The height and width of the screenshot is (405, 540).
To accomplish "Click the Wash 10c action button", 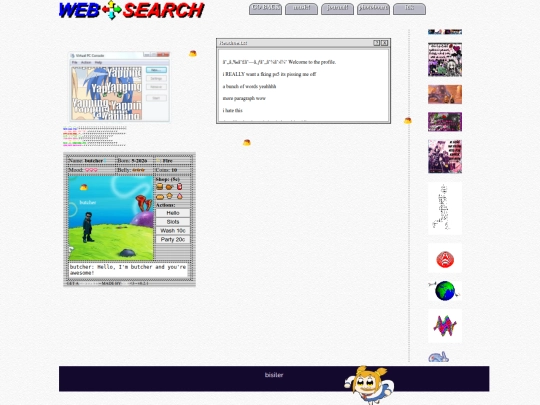I will (173, 230).
